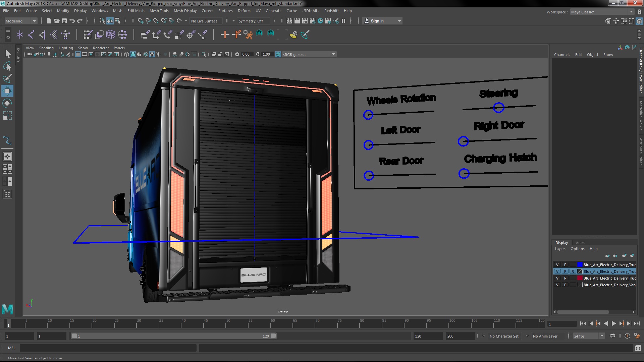644x362 pixels.
Task: Toggle R display type of highlighted layer
Action: click(x=573, y=271)
